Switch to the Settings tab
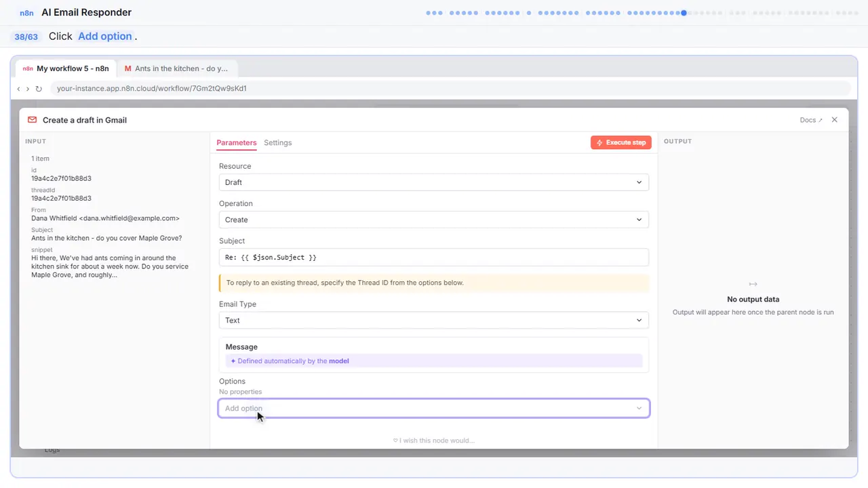This screenshot has width=868, height=488. tap(278, 142)
